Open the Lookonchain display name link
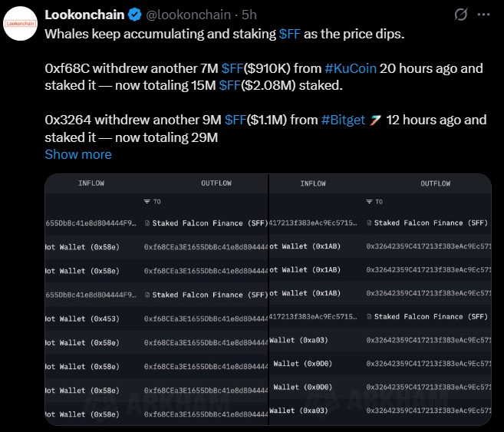This screenshot has width=504, height=432. coord(82,15)
